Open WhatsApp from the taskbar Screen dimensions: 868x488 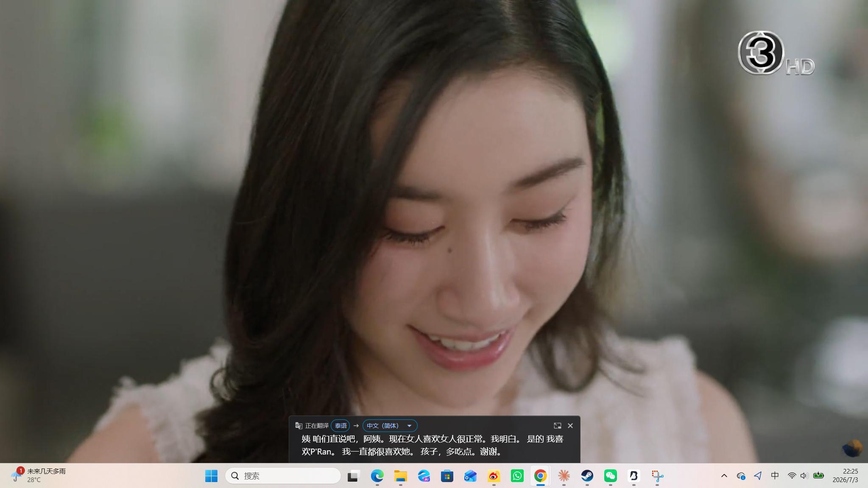(x=517, y=476)
